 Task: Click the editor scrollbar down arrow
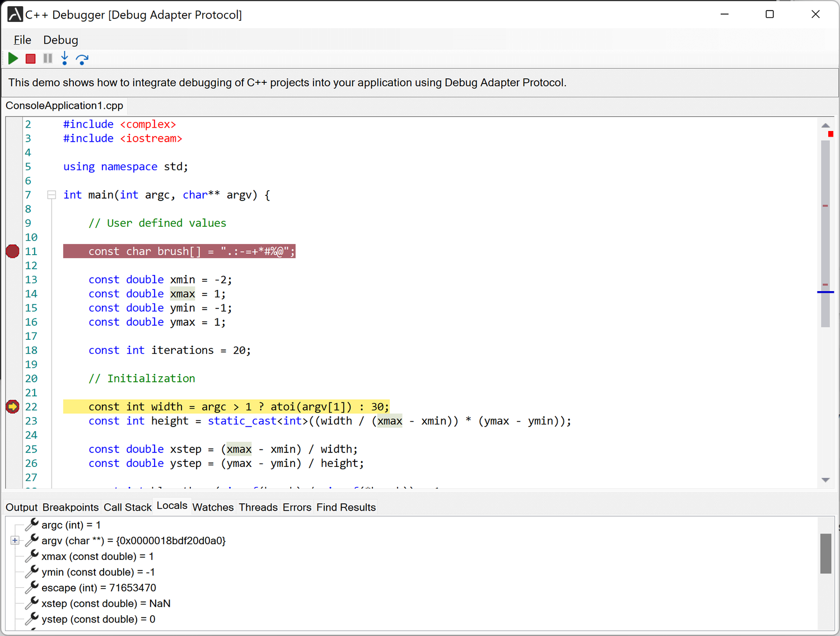(825, 480)
